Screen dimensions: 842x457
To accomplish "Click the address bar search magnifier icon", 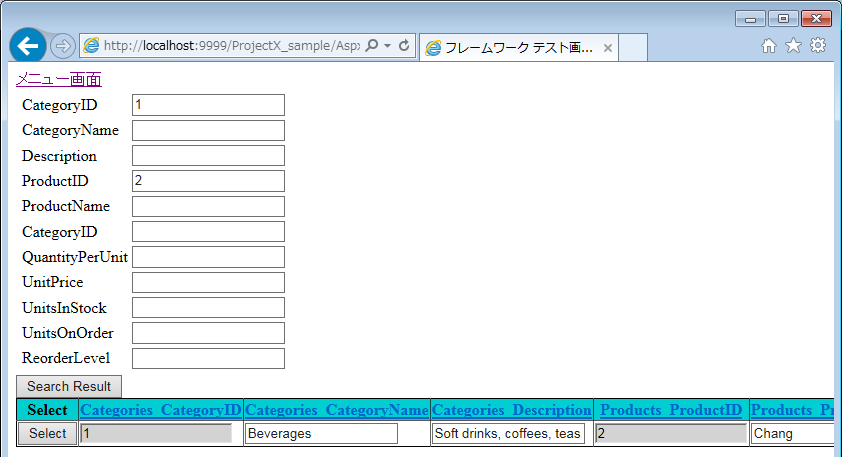I will click(372, 46).
